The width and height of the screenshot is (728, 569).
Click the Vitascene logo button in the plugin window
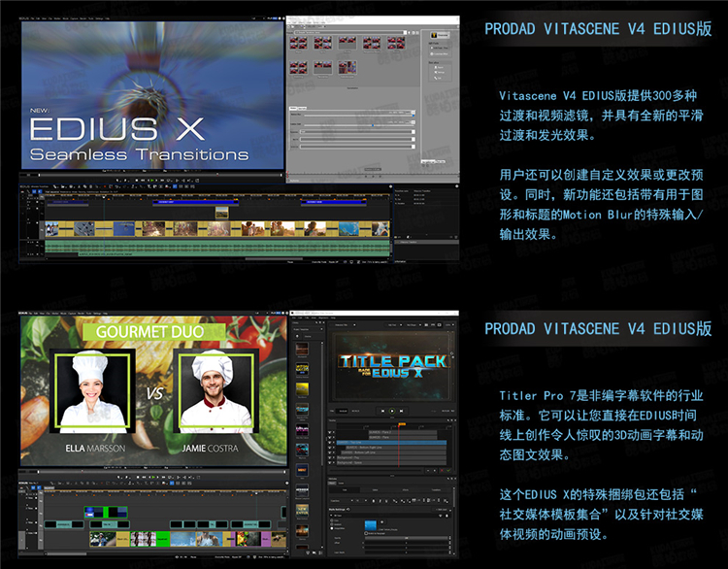(435, 35)
